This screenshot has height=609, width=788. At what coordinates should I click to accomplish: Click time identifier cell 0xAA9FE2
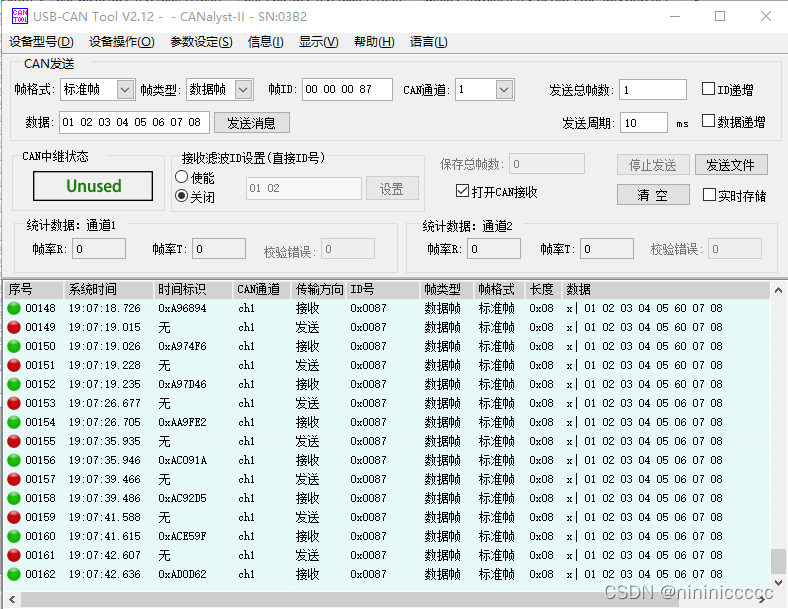(182, 422)
